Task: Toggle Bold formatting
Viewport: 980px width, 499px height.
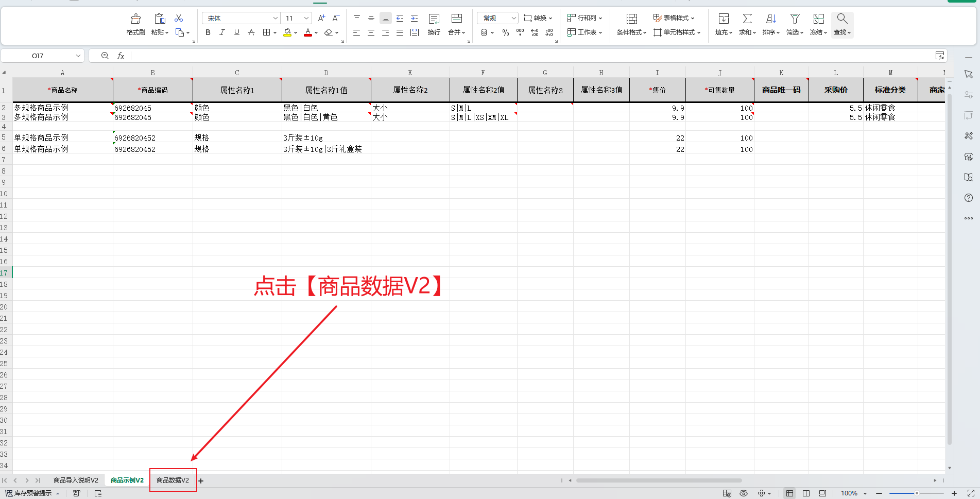Action: [208, 32]
